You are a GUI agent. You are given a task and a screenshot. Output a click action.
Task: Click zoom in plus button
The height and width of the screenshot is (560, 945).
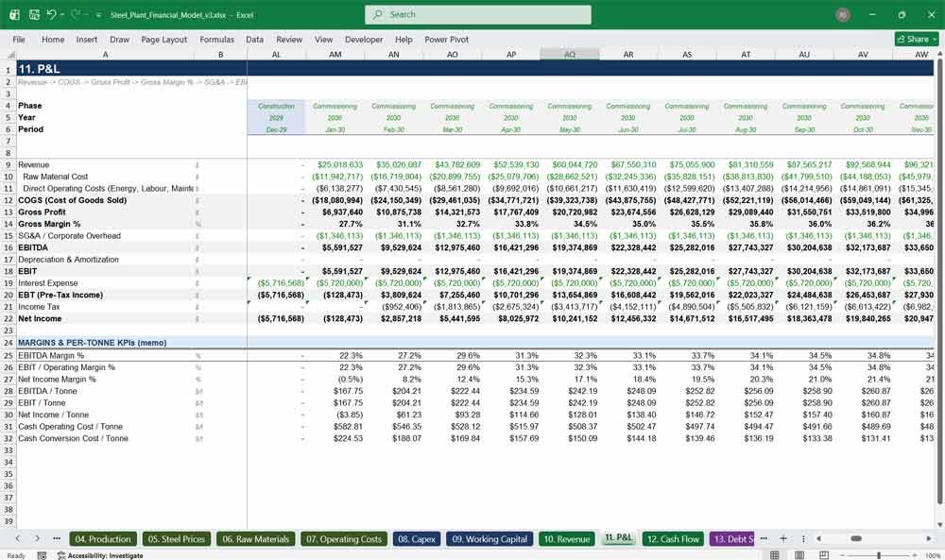[x=916, y=555]
